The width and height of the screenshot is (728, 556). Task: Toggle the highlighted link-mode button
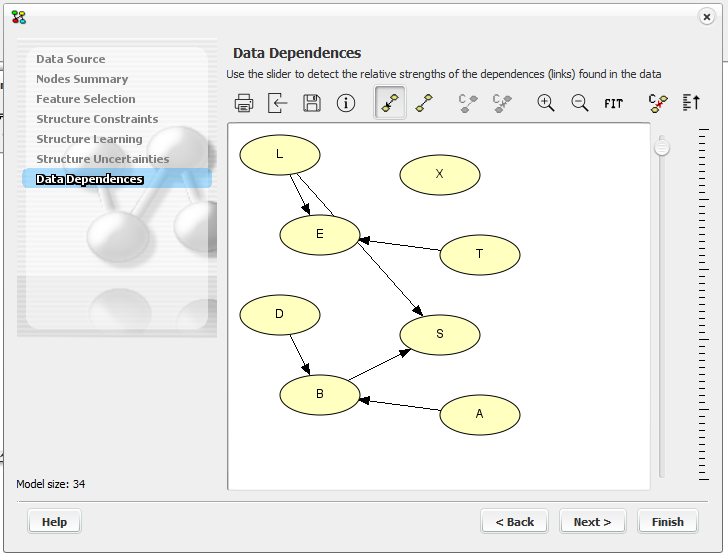pyautogui.click(x=390, y=103)
